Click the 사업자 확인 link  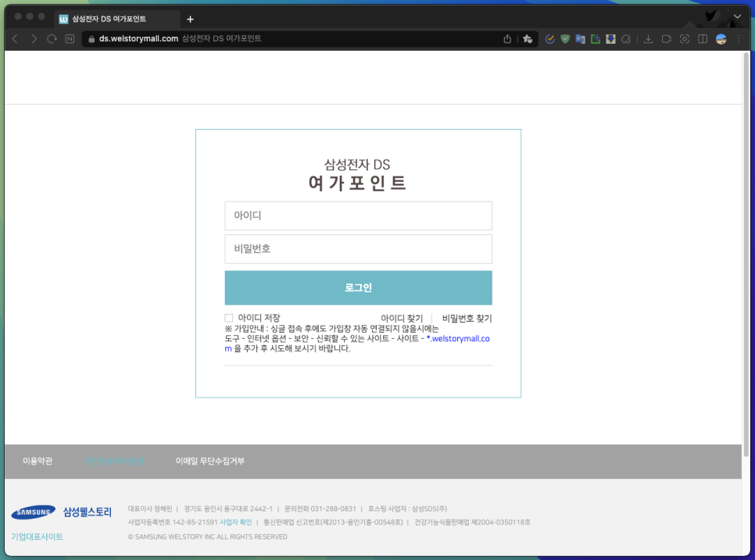tap(236, 522)
